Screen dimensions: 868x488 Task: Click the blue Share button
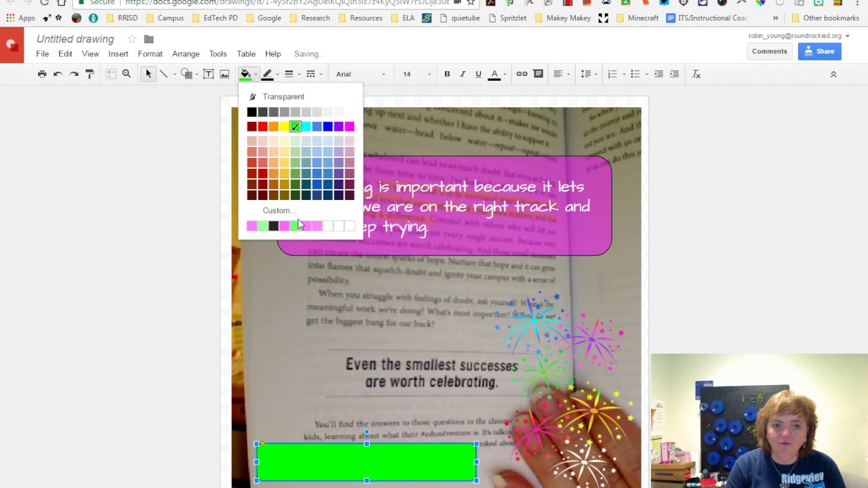[x=819, y=52]
